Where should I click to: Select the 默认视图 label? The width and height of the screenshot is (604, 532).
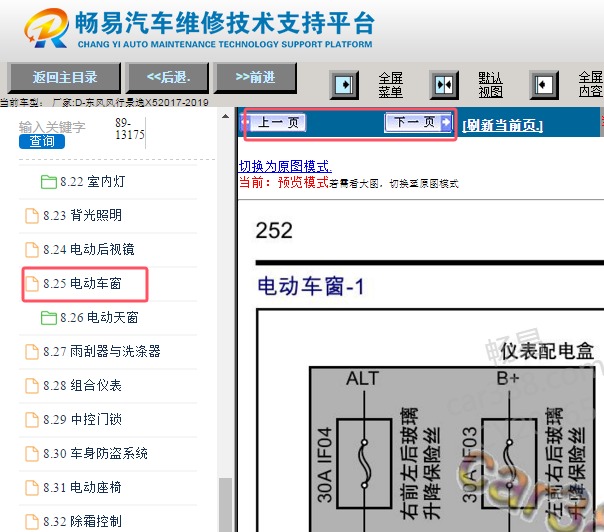coord(490,85)
